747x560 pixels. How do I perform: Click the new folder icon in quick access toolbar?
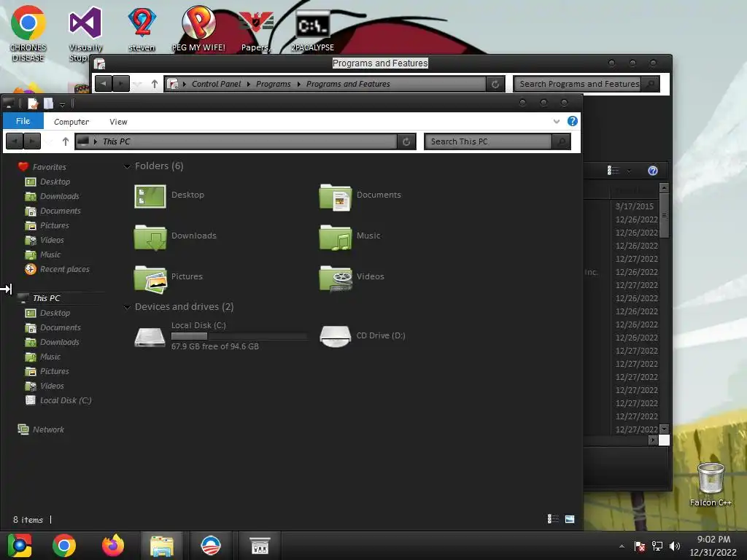(48, 104)
